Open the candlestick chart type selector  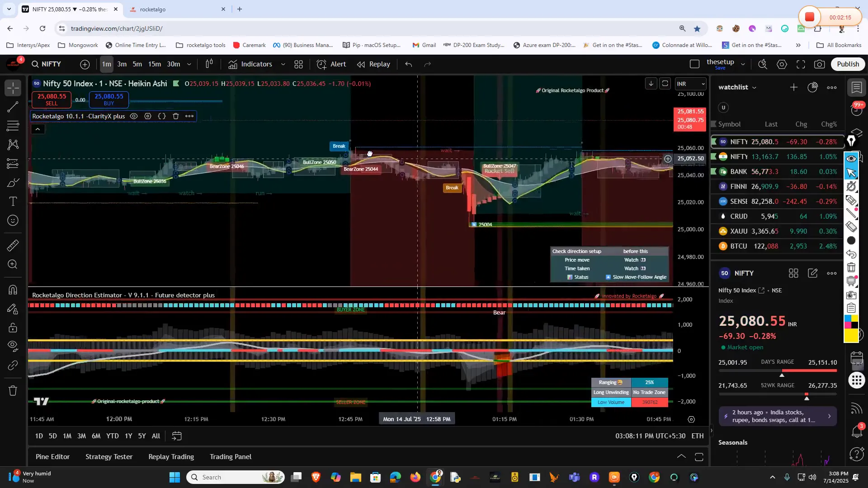(x=209, y=64)
